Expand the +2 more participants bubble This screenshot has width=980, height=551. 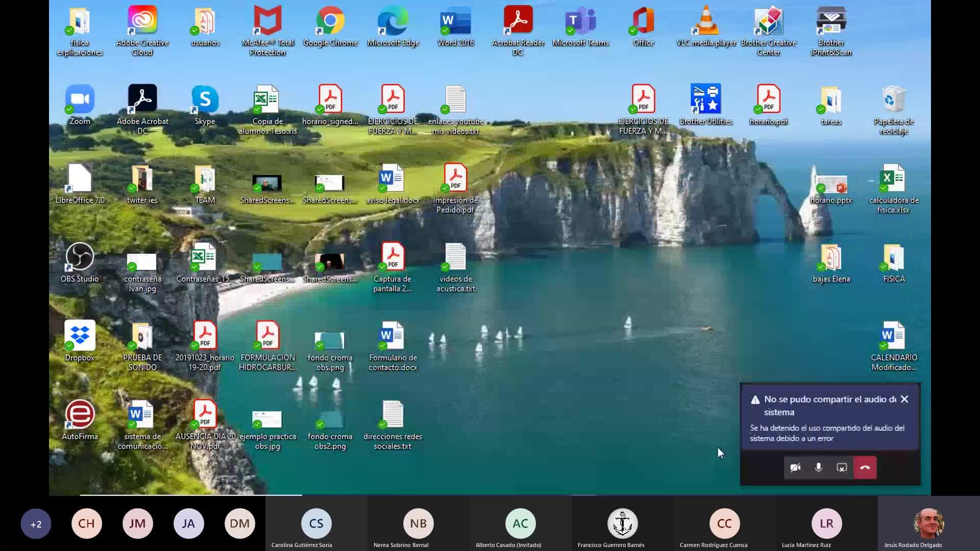pos(36,524)
